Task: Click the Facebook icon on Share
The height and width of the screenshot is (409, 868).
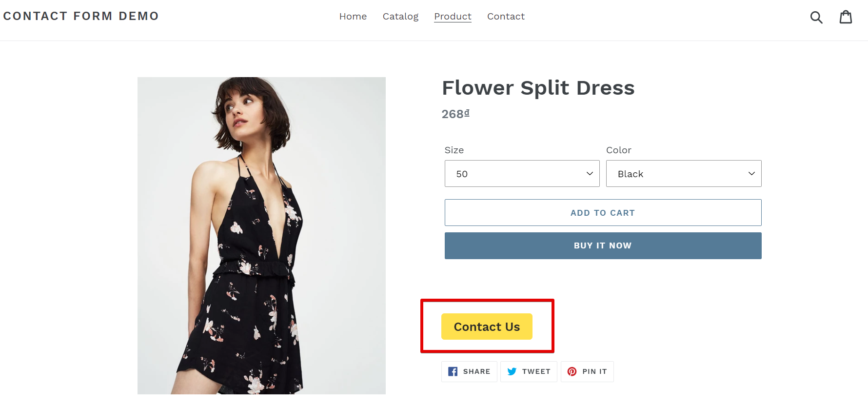Action: [x=453, y=371]
